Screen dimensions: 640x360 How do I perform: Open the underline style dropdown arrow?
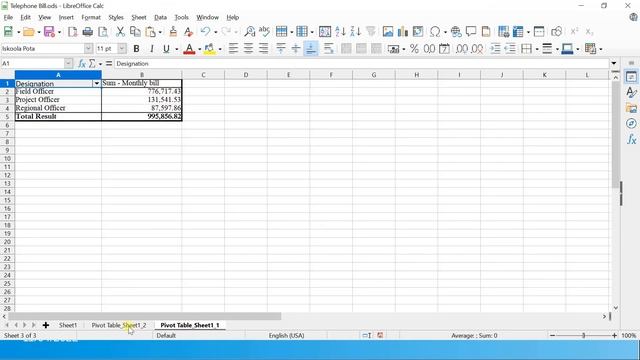tap(176, 49)
